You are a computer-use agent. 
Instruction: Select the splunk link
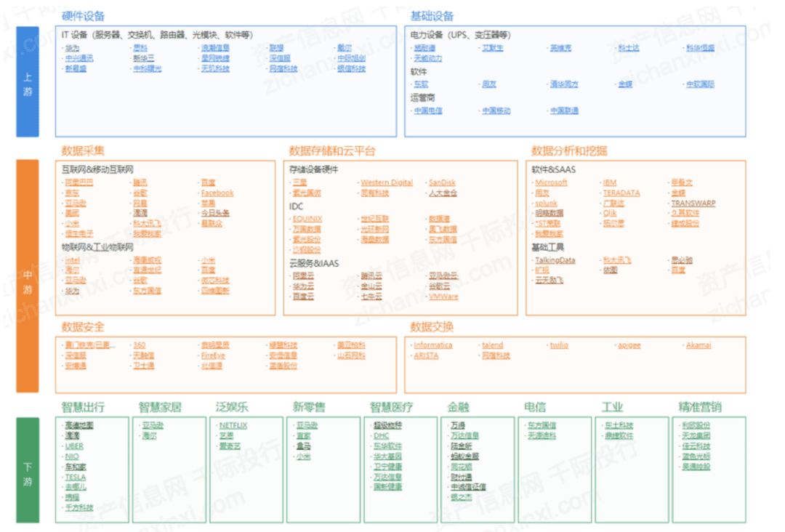tap(546, 203)
